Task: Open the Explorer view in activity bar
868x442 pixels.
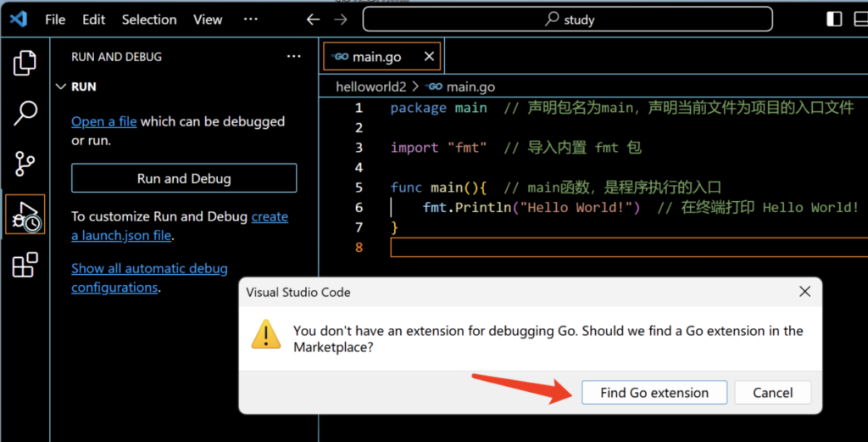Action: coord(25,62)
